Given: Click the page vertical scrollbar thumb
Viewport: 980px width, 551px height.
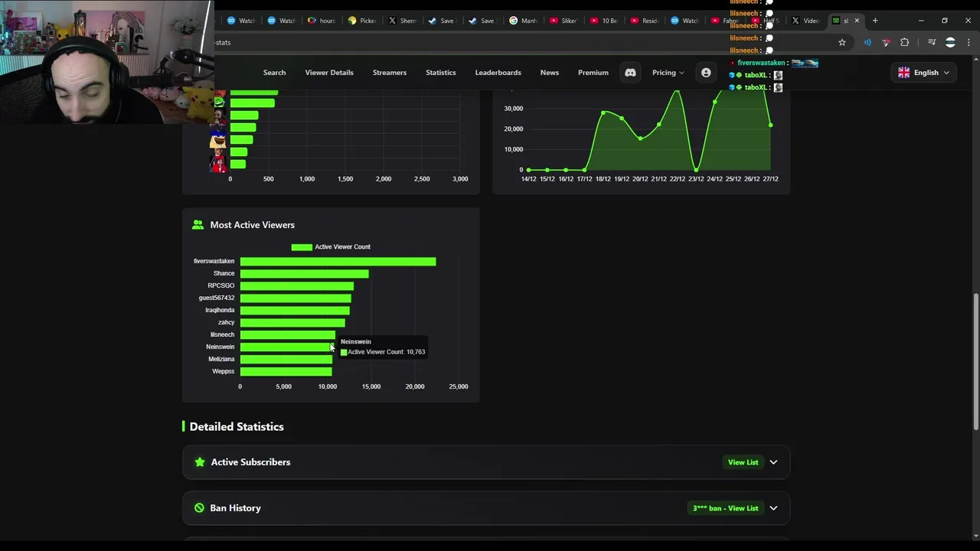Looking at the screenshot, I should pos(975,361).
